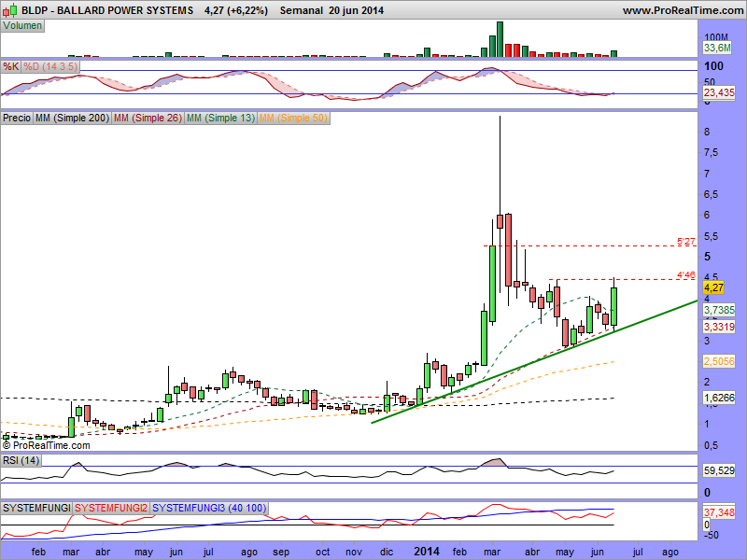
Task: Select the %K stochastic label
Action: tap(10, 66)
